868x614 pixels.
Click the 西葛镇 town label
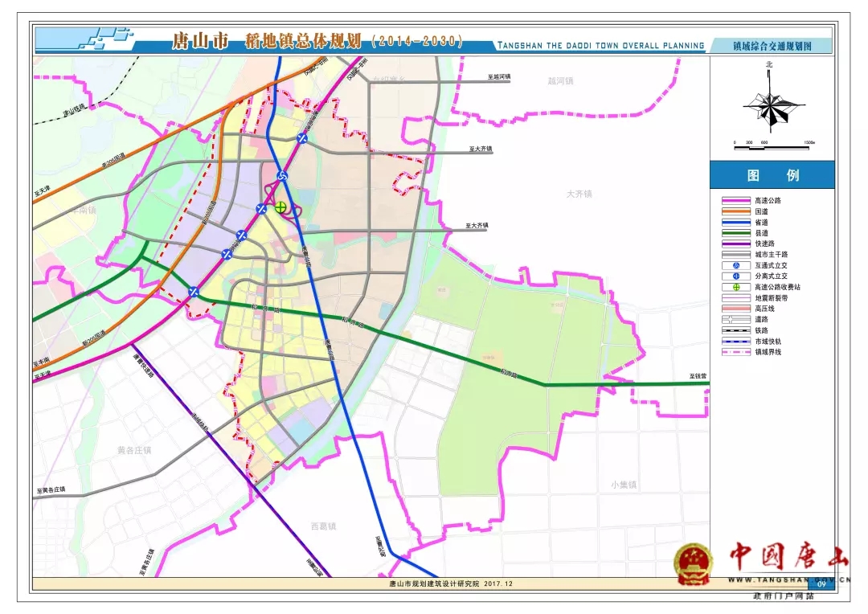(323, 526)
